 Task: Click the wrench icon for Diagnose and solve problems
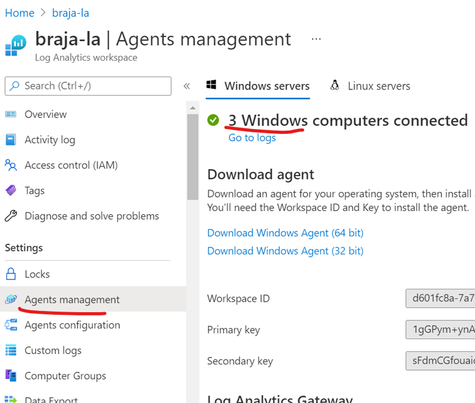click(11, 216)
